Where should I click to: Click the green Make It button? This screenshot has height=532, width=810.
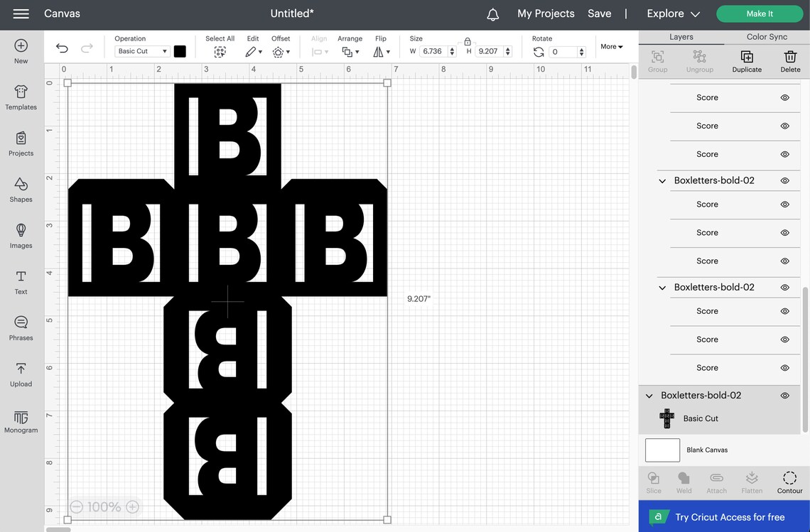point(759,13)
